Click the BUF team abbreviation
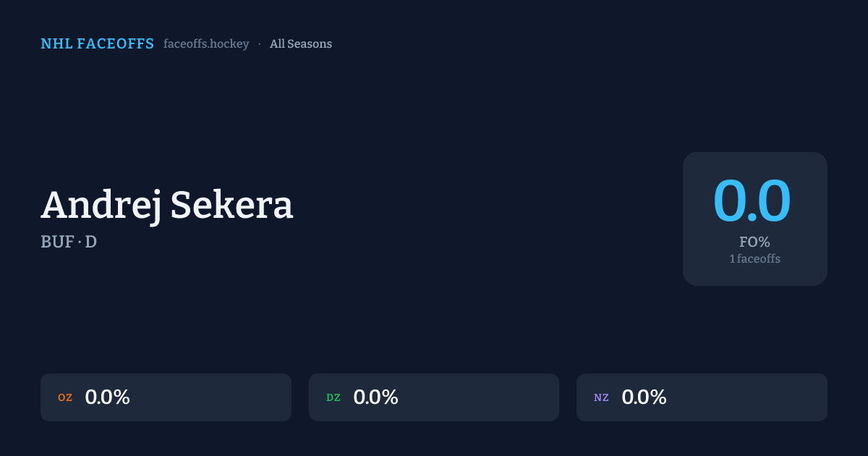This screenshot has width=868, height=456. pyautogui.click(x=57, y=242)
